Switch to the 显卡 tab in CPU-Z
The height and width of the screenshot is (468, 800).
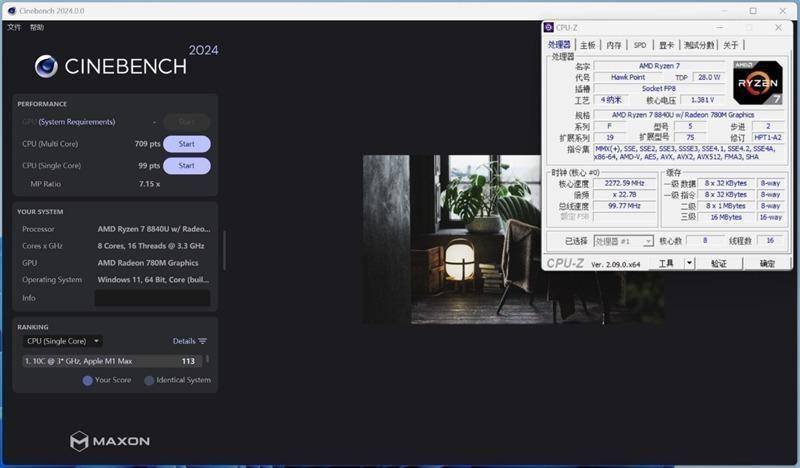(x=666, y=45)
